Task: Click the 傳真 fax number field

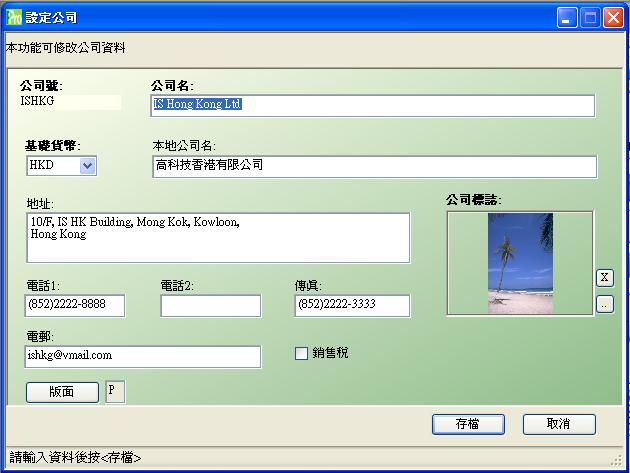Action: click(x=351, y=305)
